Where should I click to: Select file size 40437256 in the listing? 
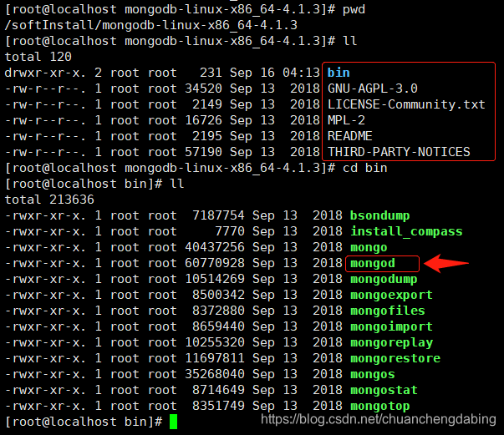215,247
